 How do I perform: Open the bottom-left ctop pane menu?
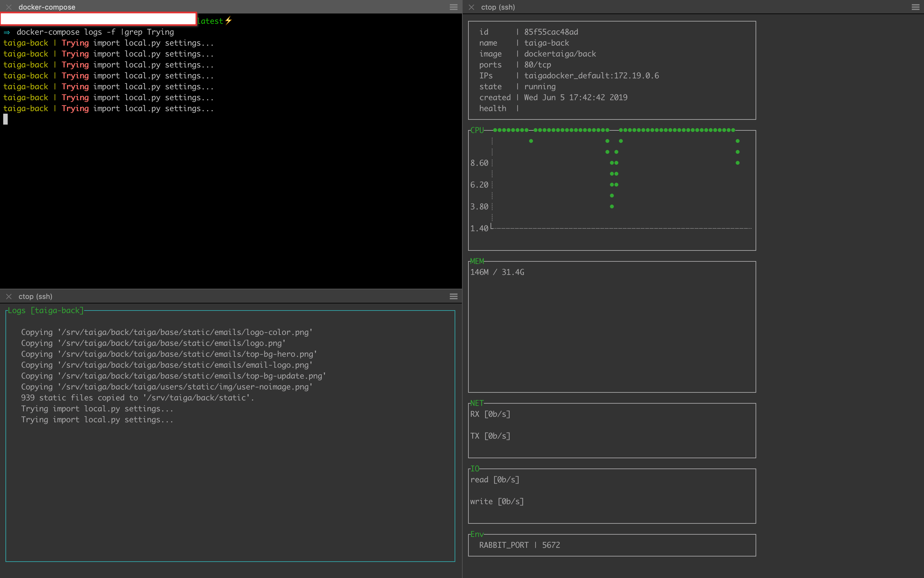tap(454, 296)
